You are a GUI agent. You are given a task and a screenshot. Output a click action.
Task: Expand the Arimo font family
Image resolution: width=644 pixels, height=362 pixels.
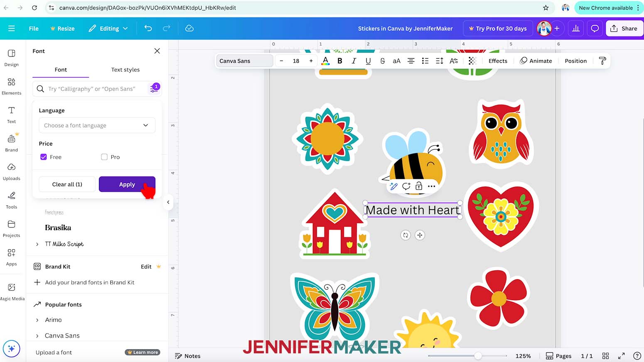(37, 320)
